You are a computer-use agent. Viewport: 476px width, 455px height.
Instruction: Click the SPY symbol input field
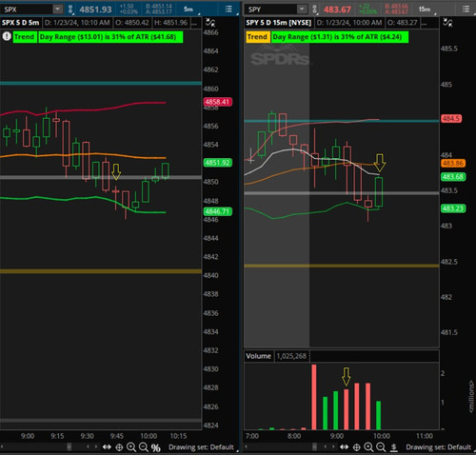click(x=270, y=10)
